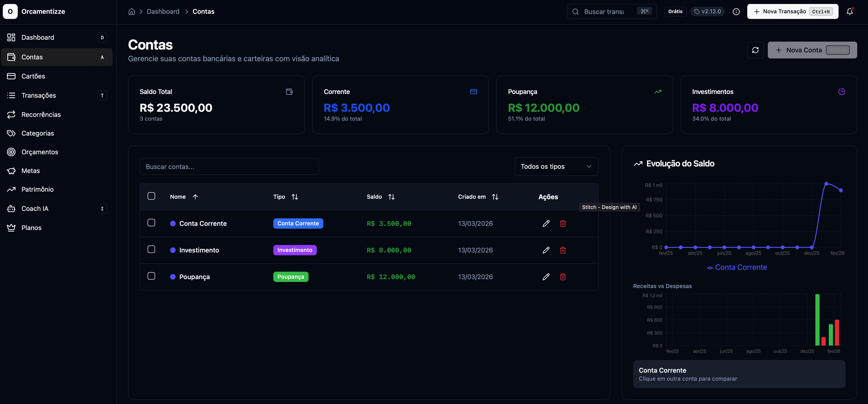Edit the Poupança row with pencil icon
The image size is (868, 404).
click(x=546, y=277)
